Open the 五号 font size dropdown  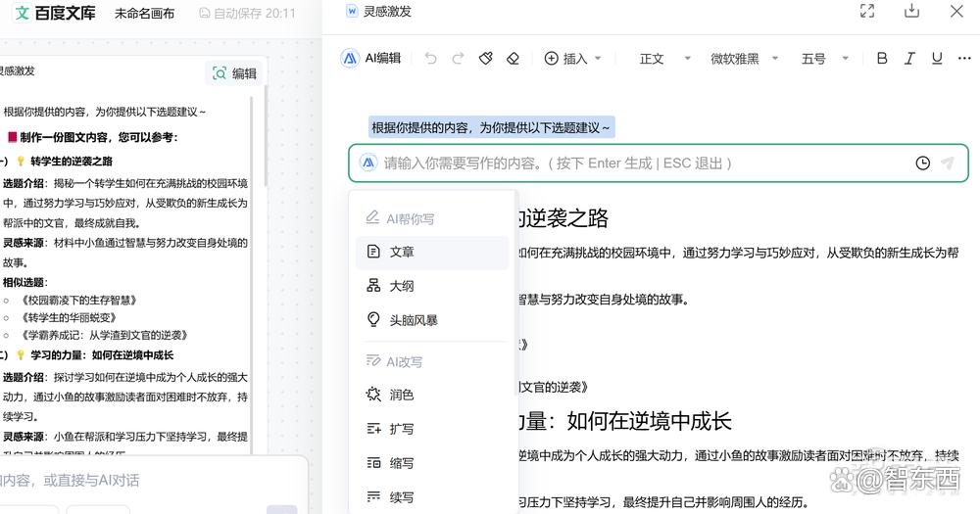[825, 58]
